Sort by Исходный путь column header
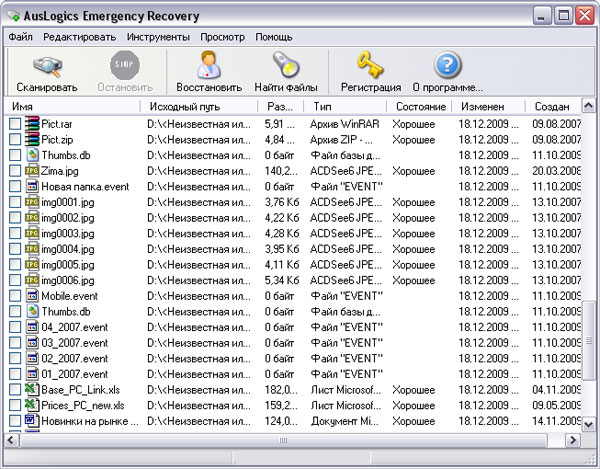600x469 pixels. click(199, 106)
